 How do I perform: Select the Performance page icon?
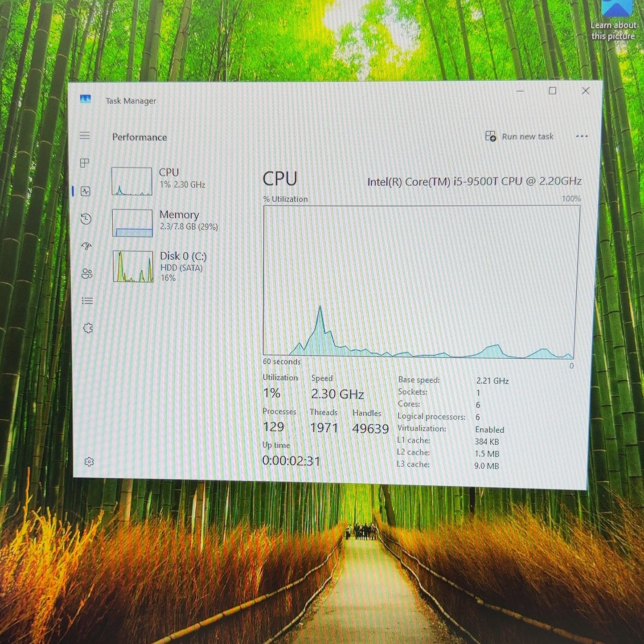click(86, 191)
